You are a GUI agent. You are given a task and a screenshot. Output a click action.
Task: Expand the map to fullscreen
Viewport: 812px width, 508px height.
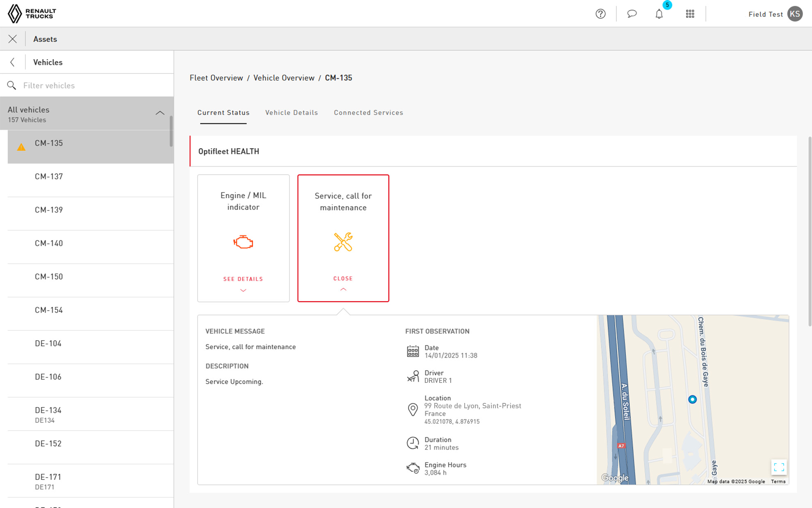(779, 467)
